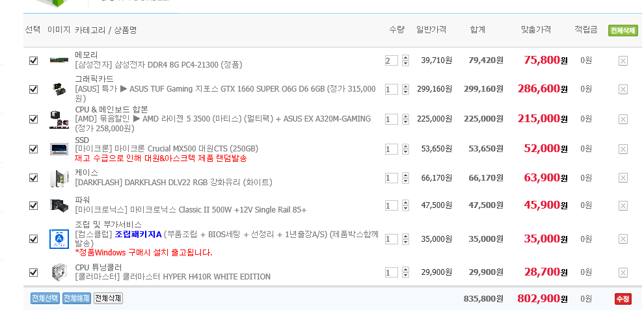Click the 전체해제 button
644x310 pixels.
77,298
